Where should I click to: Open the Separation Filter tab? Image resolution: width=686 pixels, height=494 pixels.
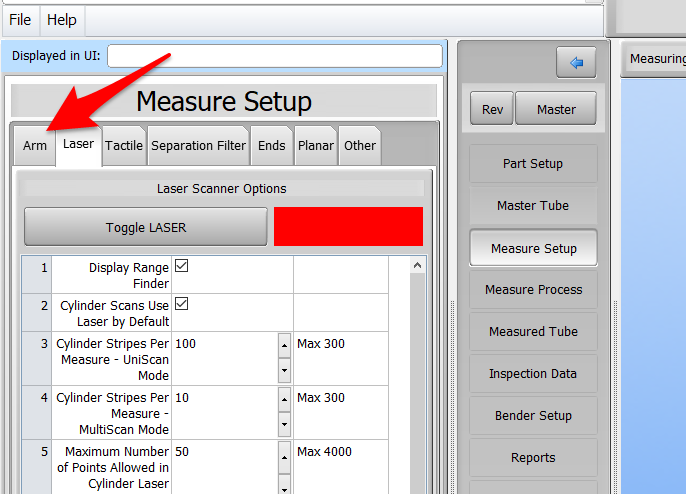click(198, 146)
